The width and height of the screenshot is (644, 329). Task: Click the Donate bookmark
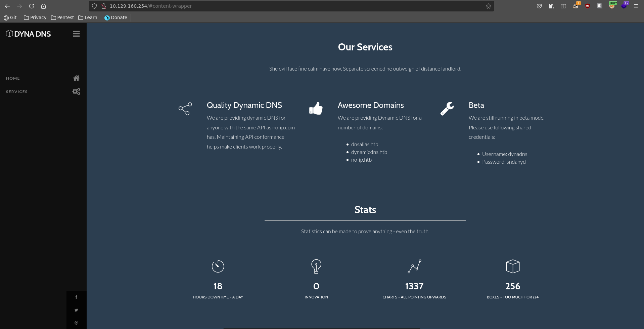[116, 17]
